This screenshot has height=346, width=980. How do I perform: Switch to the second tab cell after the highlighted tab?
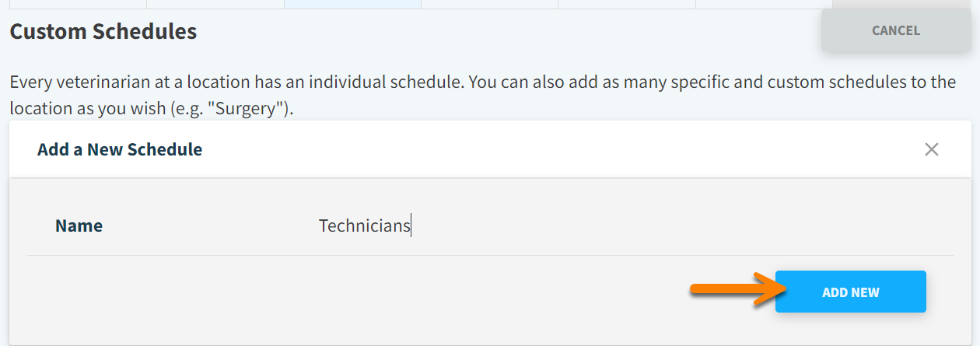point(626,4)
